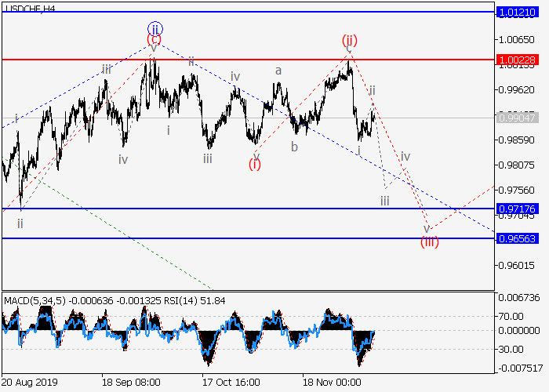
Task: Click the 18 Nov 00:00 time label
Action: [x=333, y=383]
